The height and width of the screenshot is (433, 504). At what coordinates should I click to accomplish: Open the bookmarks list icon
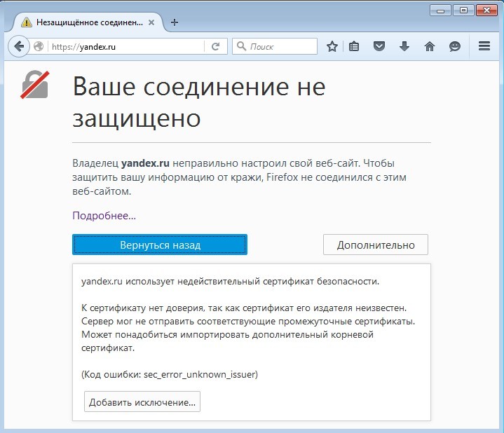tap(354, 46)
